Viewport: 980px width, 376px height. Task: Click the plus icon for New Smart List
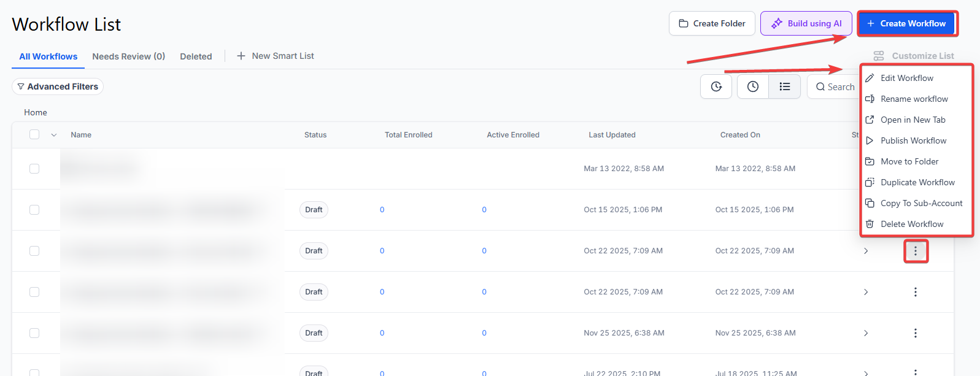241,56
